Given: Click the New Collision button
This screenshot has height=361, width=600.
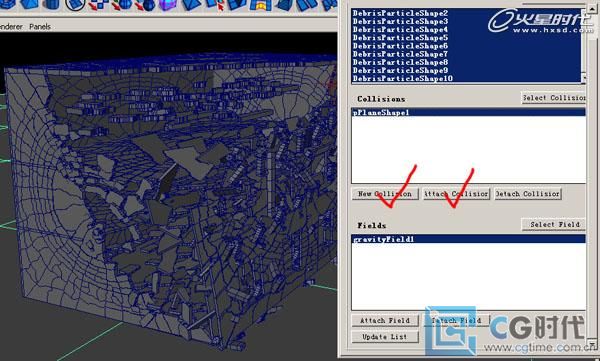Looking at the screenshot, I should click(x=385, y=194).
